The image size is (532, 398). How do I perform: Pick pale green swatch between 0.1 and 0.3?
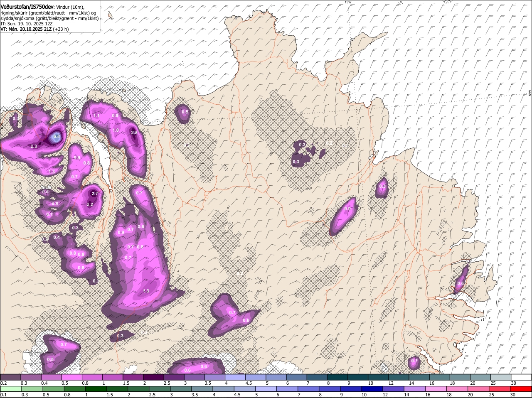click(12, 389)
